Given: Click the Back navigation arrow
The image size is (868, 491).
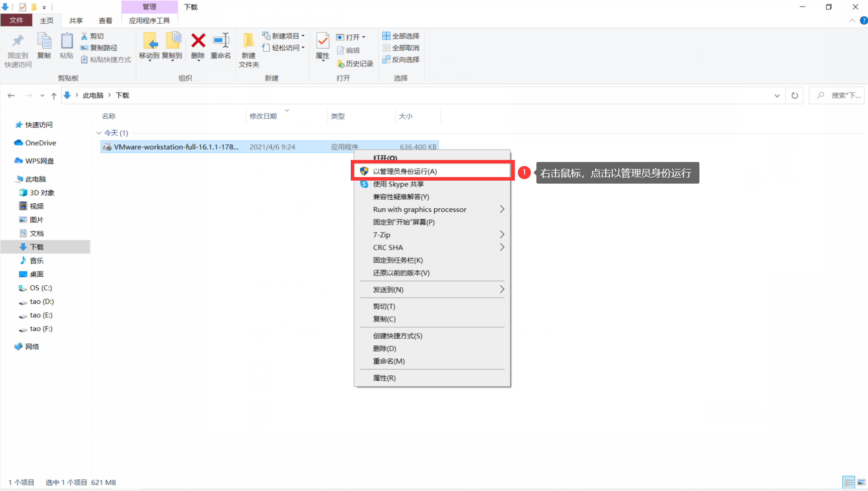Looking at the screenshot, I should [11, 96].
